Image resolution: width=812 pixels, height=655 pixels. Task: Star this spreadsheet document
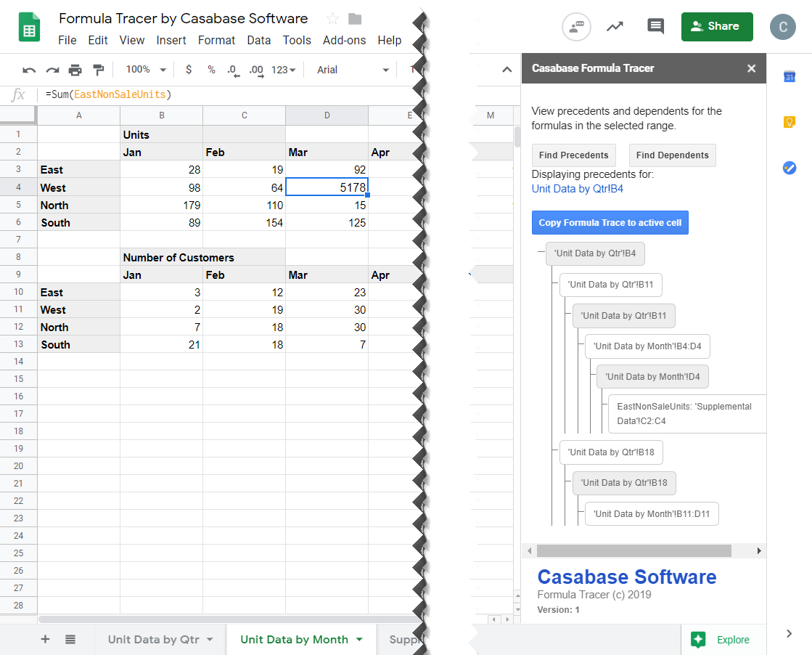coord(332,19)
